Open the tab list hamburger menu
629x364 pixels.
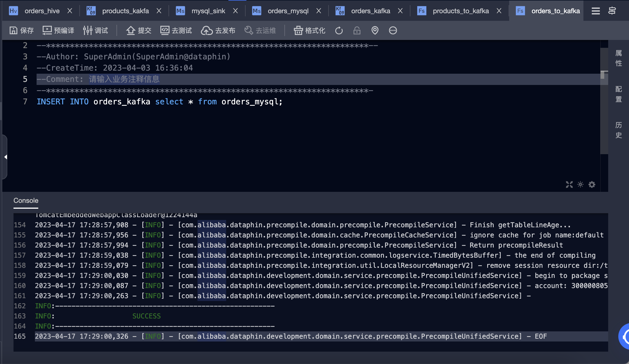coord(596,11)
